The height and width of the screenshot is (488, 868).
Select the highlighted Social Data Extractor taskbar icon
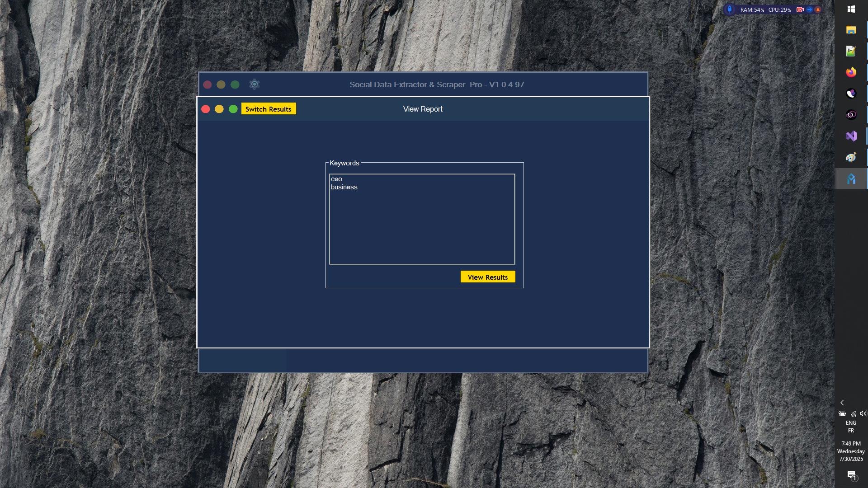852,178
